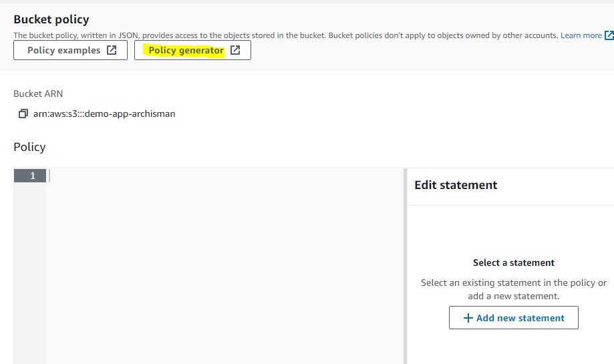
Task: Open the Policy examples button
Action: (x=70, y=50)
